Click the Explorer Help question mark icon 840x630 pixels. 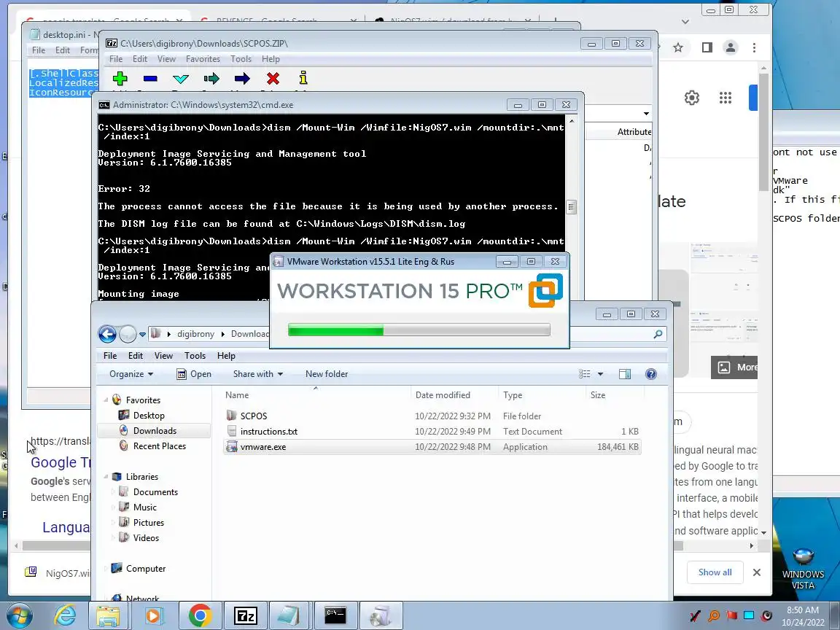click(x=651, y=374)
